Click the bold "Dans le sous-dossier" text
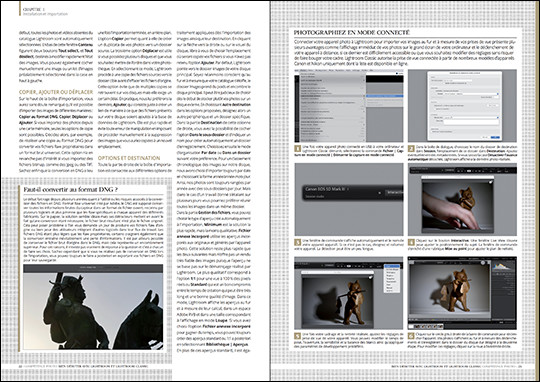540x382 pixels. (207, 135)
